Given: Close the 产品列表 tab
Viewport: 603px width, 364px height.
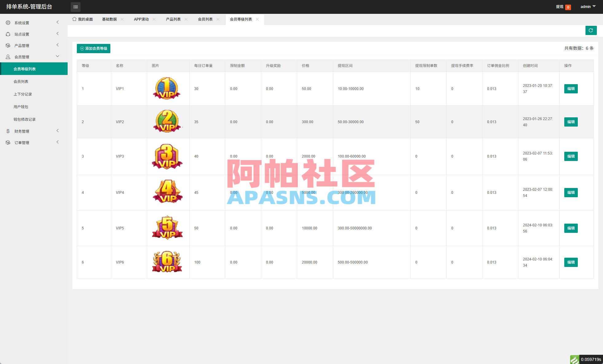Looking at the screenshot, I should 186,19.
